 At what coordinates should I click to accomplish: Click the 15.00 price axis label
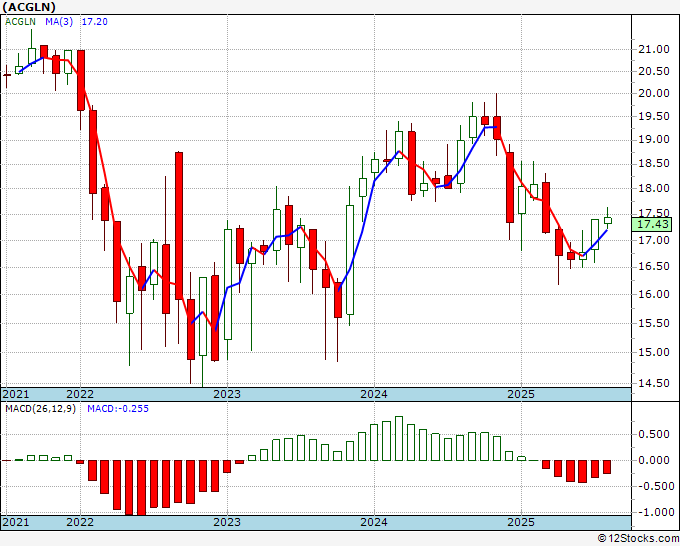click(x=654, y=352)
